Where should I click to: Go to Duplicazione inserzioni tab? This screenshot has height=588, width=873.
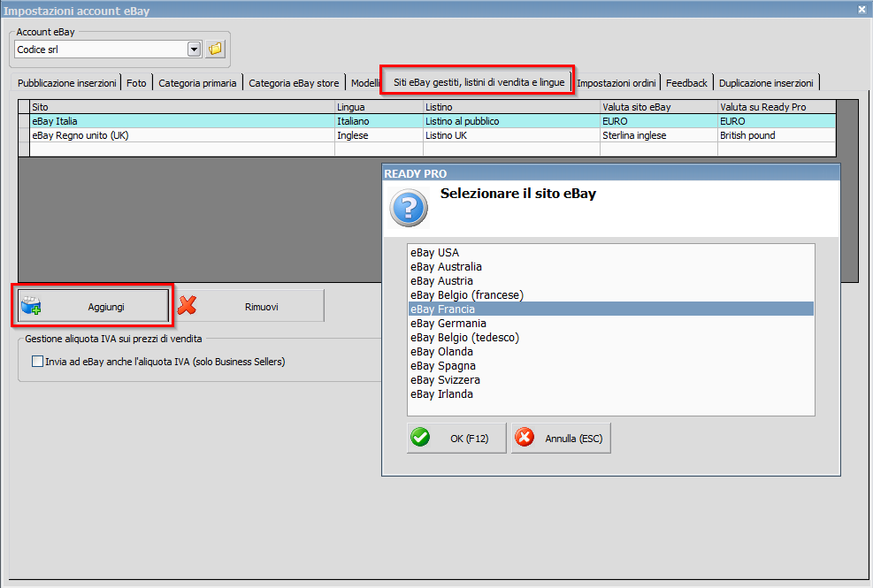[x=766, y=83]
